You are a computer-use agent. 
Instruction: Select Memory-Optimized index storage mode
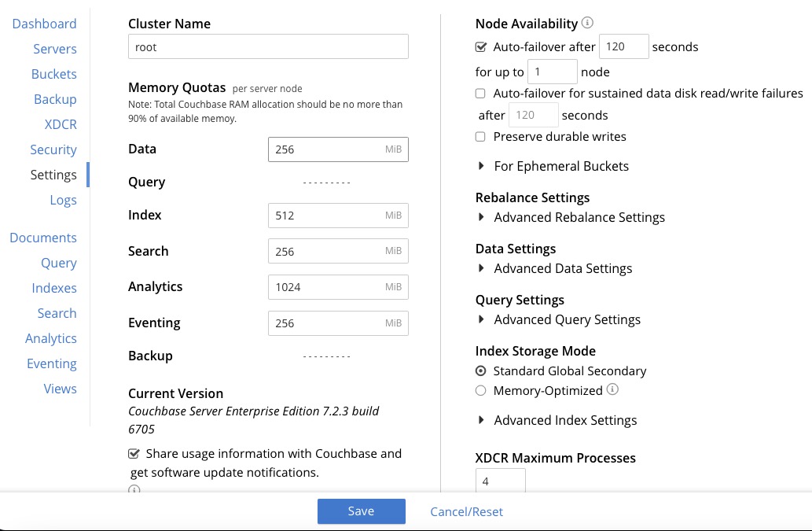tap(480, 390)
